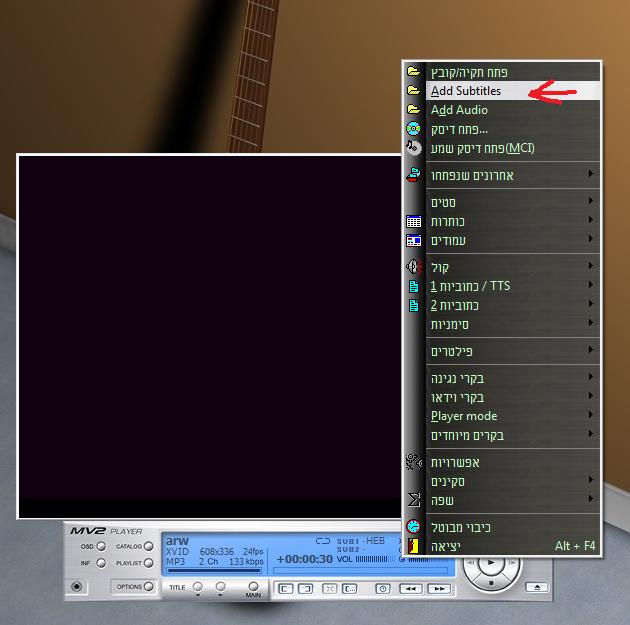Click the recent files icon in menu
The width and height of the screenshot is (630, 625).
[414, 176]
